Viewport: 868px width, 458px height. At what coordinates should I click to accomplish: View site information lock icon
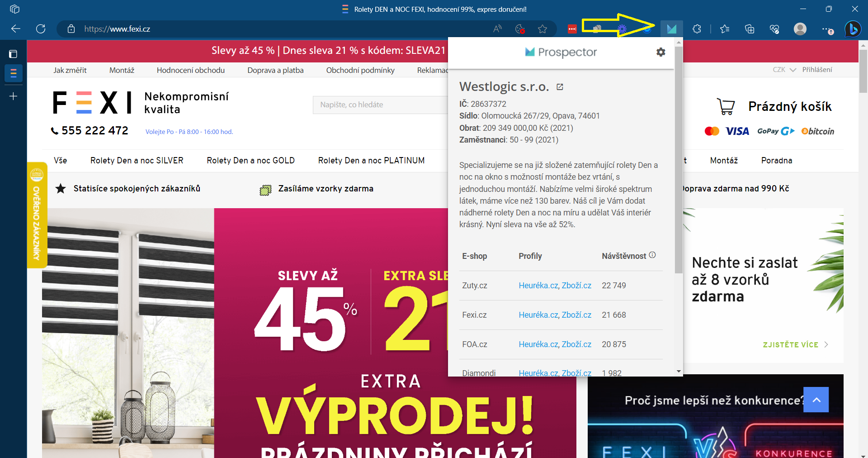tap(71, 29)
